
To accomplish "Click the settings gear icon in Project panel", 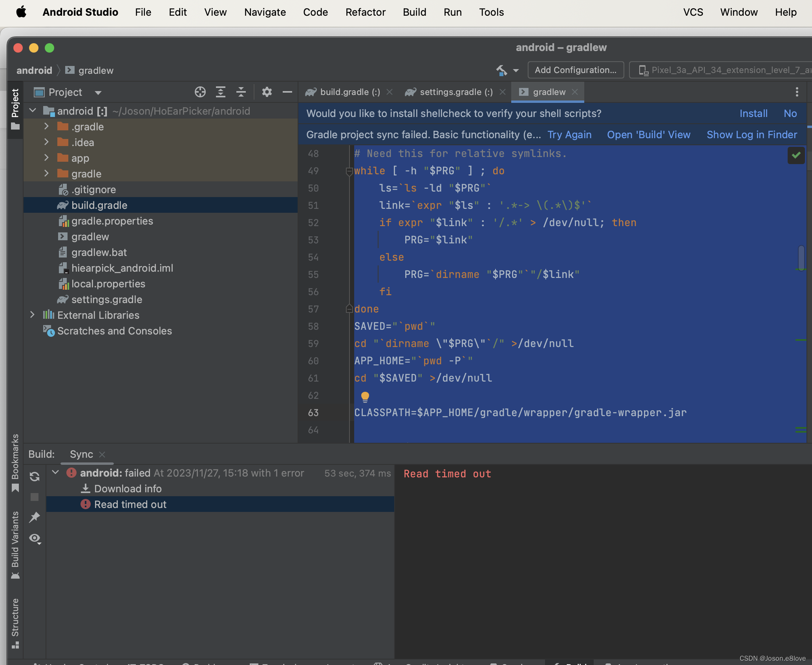I will pyautogui.click(x=266, y=92).
